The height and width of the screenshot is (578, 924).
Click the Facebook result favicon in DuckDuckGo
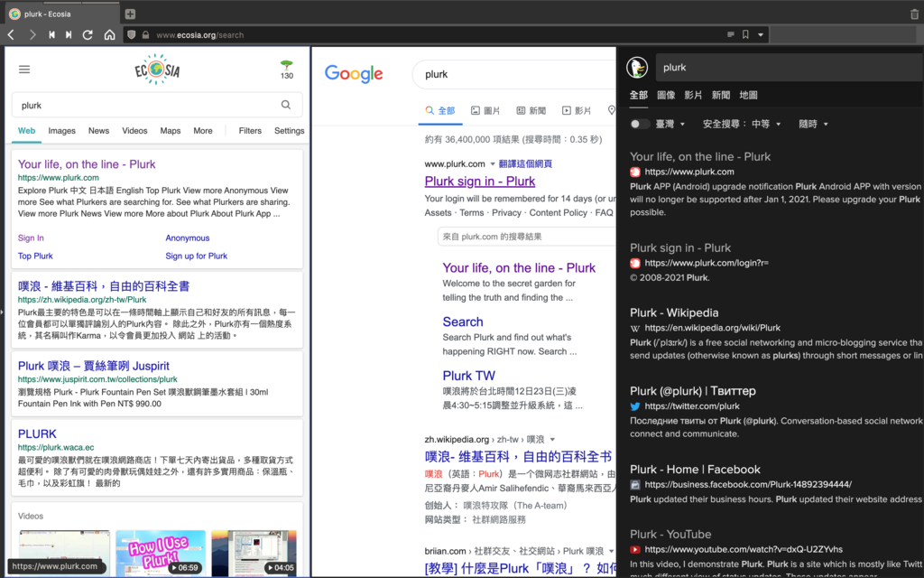[634, 484]
